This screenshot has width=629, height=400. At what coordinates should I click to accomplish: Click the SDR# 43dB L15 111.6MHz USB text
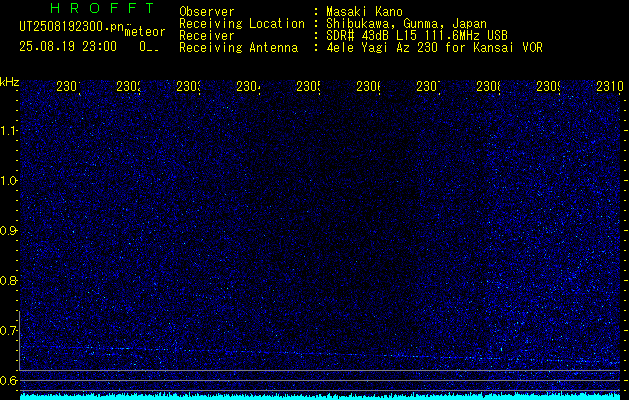coord(417,36)
